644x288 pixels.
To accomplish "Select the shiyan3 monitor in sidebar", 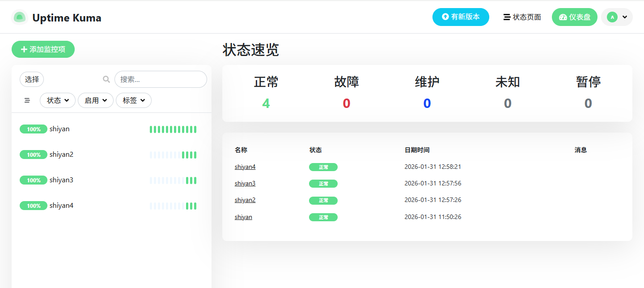I will (x=61, y=180).
